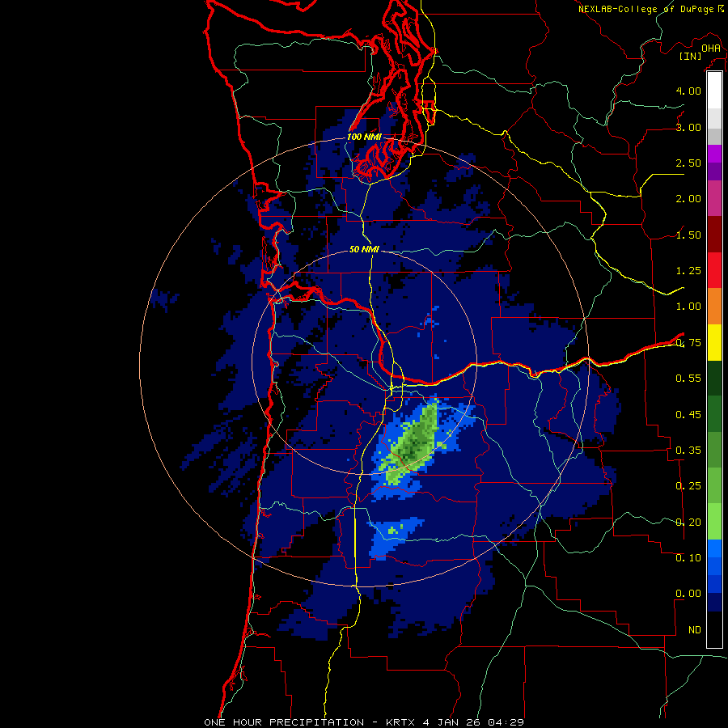Click the 1.00 legend value
Screen dimensions: 728x728
tap(688, 307)
